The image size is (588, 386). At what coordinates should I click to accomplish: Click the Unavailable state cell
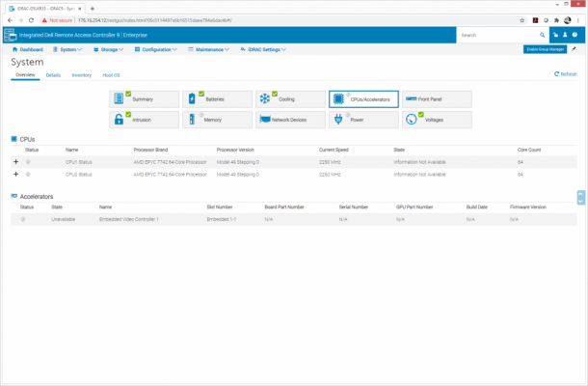63,219
